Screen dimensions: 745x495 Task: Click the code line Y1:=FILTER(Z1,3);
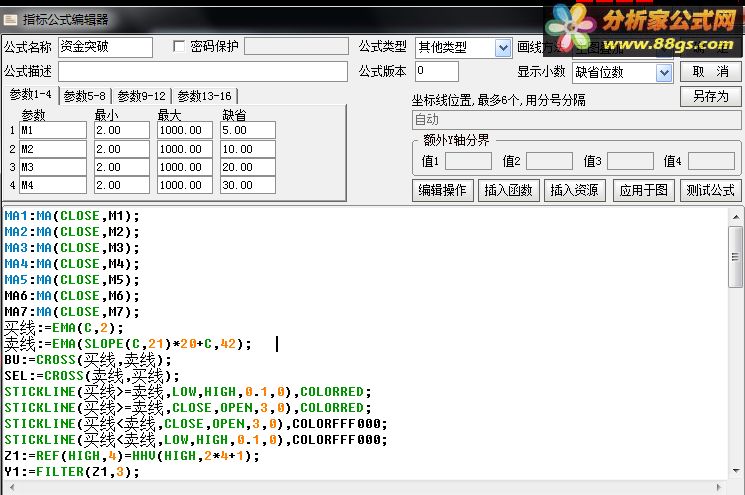72,472
